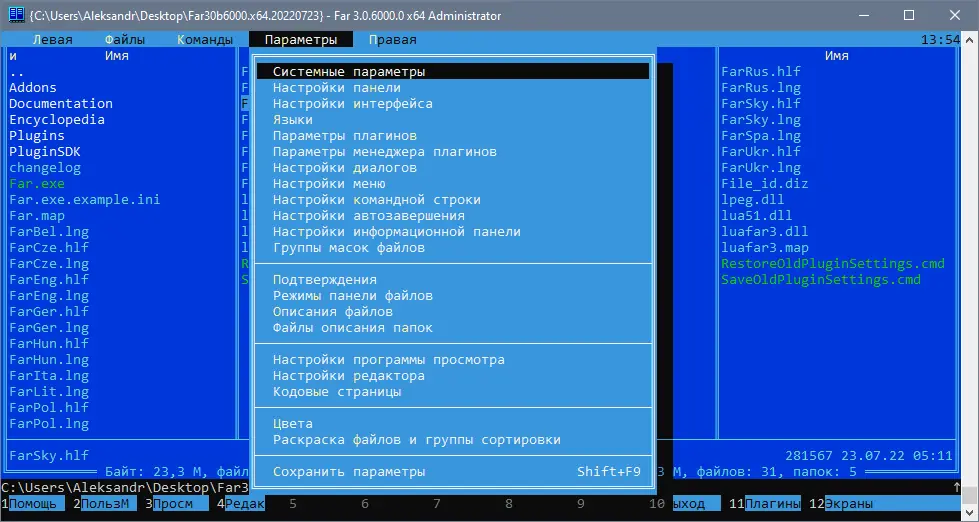This screenshot has height=522, width=979.
Task: Open Настройки программы просмотра
Action: [453, 360]
